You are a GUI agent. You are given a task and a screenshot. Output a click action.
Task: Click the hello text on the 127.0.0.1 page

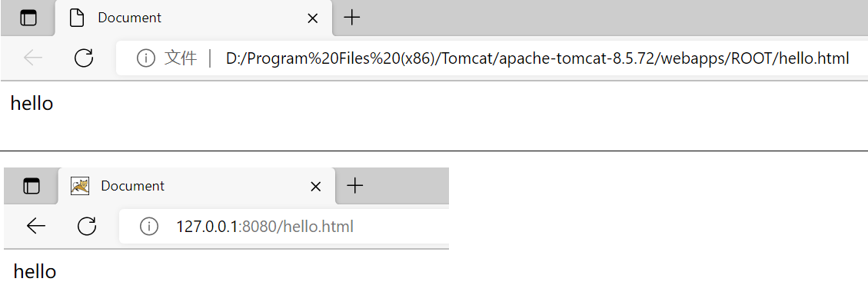click(35, 271)
